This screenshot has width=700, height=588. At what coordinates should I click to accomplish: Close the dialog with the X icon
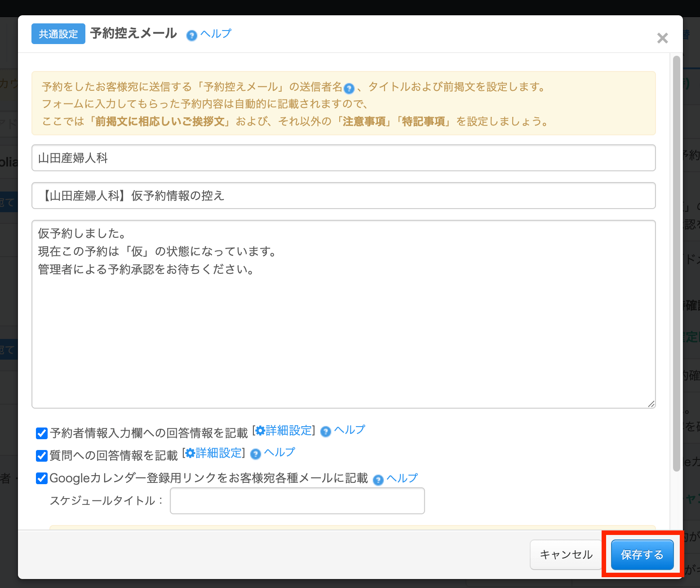[x=662, y=38]
